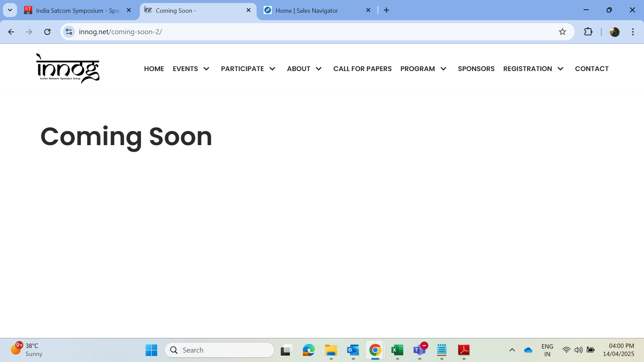Screen dimensions: 644x362
Task: Switch to India Satcom Symposium tab
Action: (x=77, y=10)
